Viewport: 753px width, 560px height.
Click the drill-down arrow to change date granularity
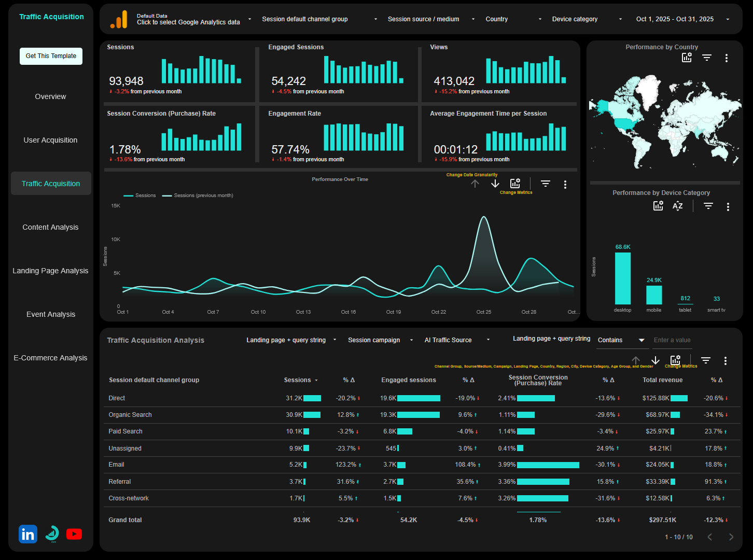tap(494, 184)
